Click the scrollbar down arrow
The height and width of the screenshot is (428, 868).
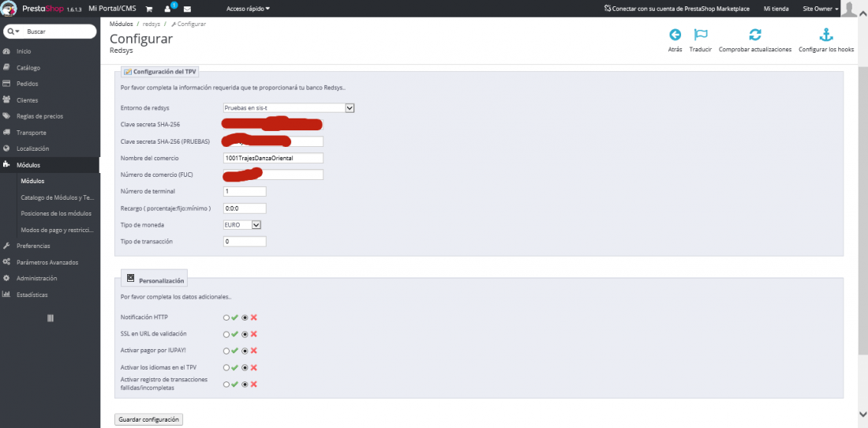point(863,414)
